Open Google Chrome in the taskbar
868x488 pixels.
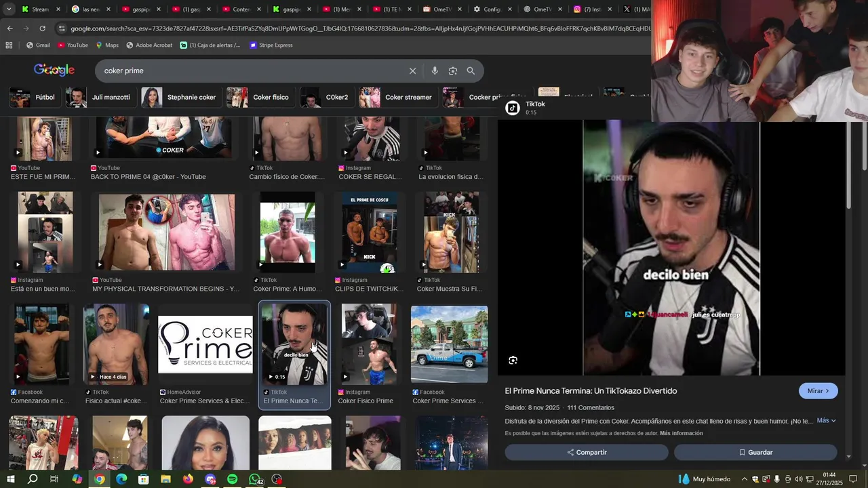[x=99, y=479]
